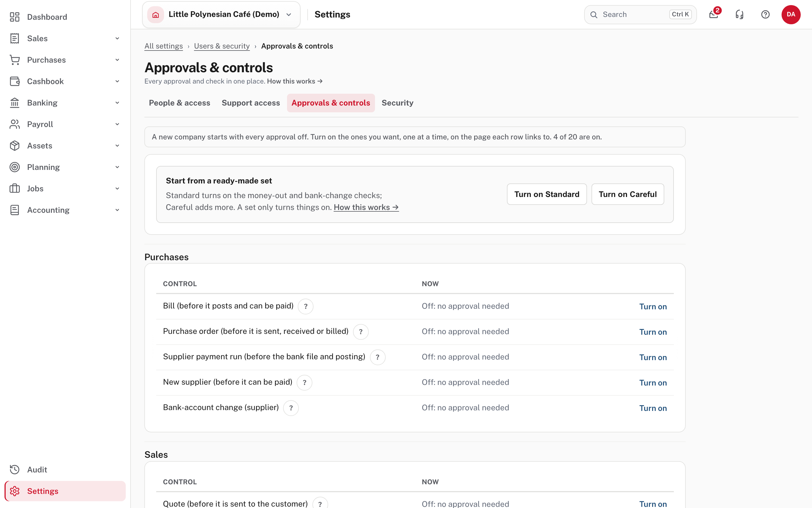Open Users & security breadcrumb link
Viewport: 812px width, 508px height.
click(x=222, y=46)
